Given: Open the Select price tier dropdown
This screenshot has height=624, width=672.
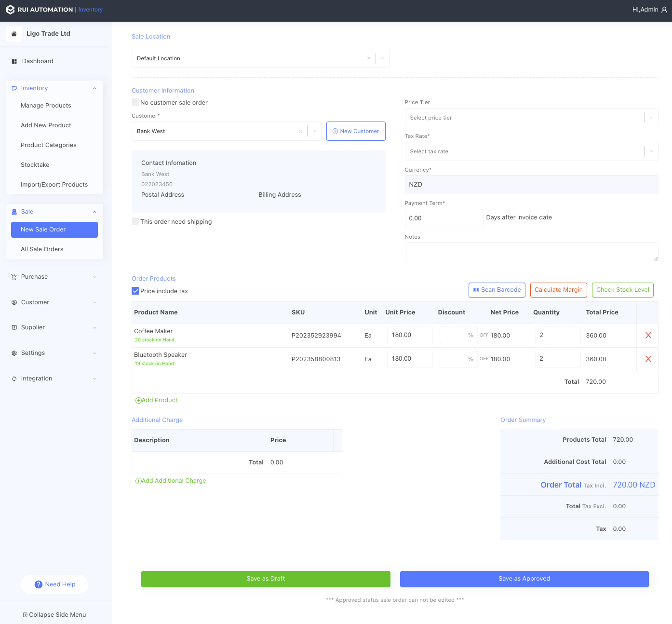Looking at the screenshot, I should (x=531, y=118).
